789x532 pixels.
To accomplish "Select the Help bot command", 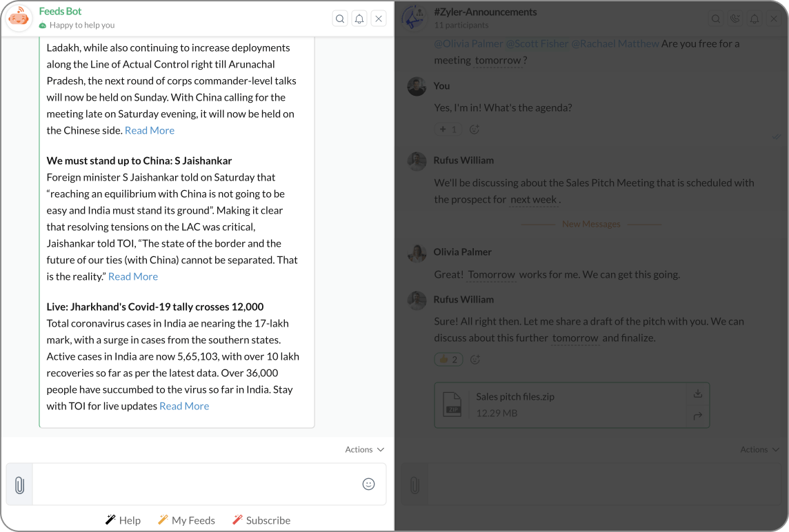I will tap(123, 520).
